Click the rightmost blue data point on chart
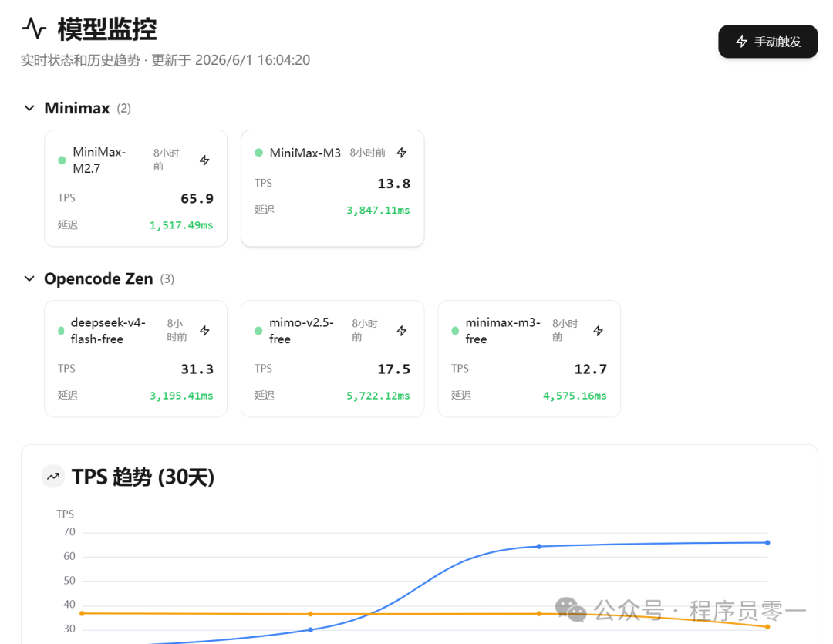 (767, 542)
